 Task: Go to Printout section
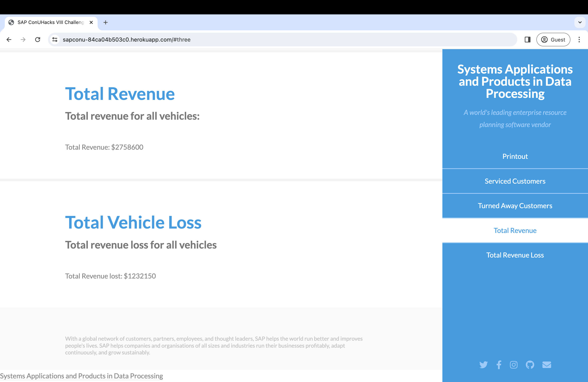pyautogui.click(x=515, y=156)
